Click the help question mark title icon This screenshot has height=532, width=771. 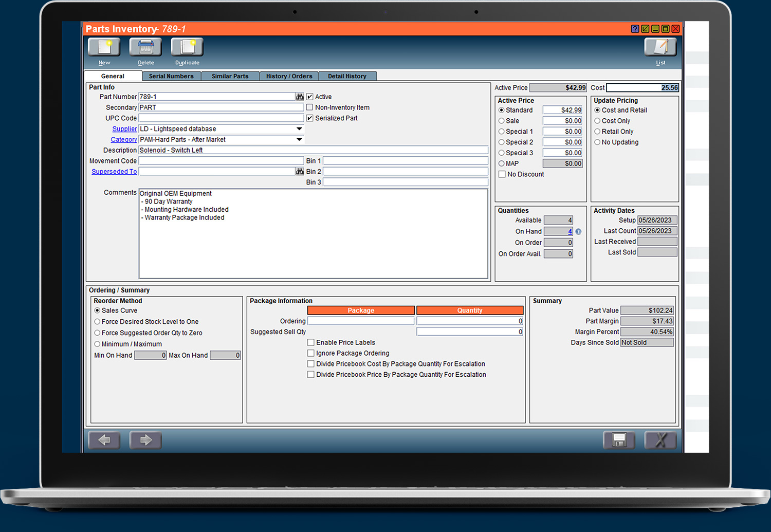[635, 29]
